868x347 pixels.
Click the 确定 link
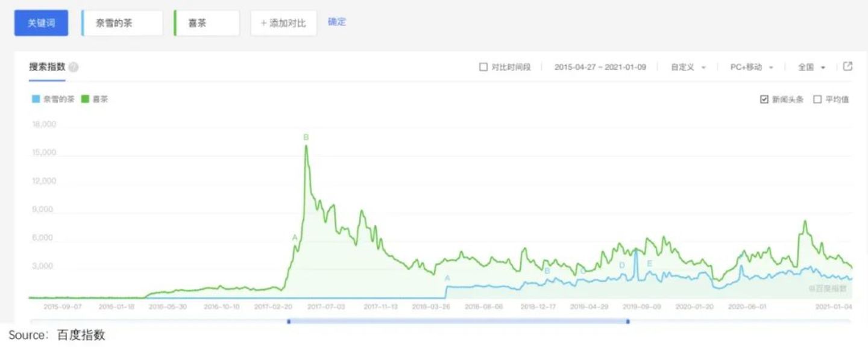(x=337, y=22)
